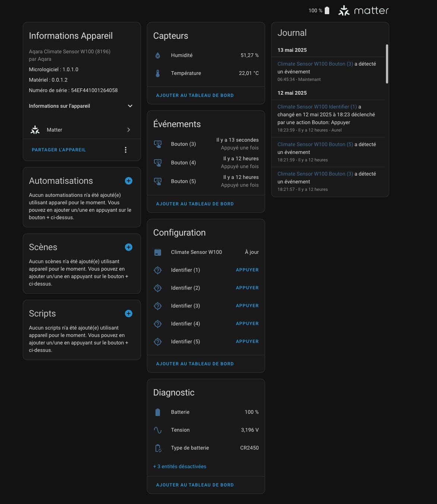Click the Tension sine wave icon
Screen dimensions: 437x504
point(158,430)
